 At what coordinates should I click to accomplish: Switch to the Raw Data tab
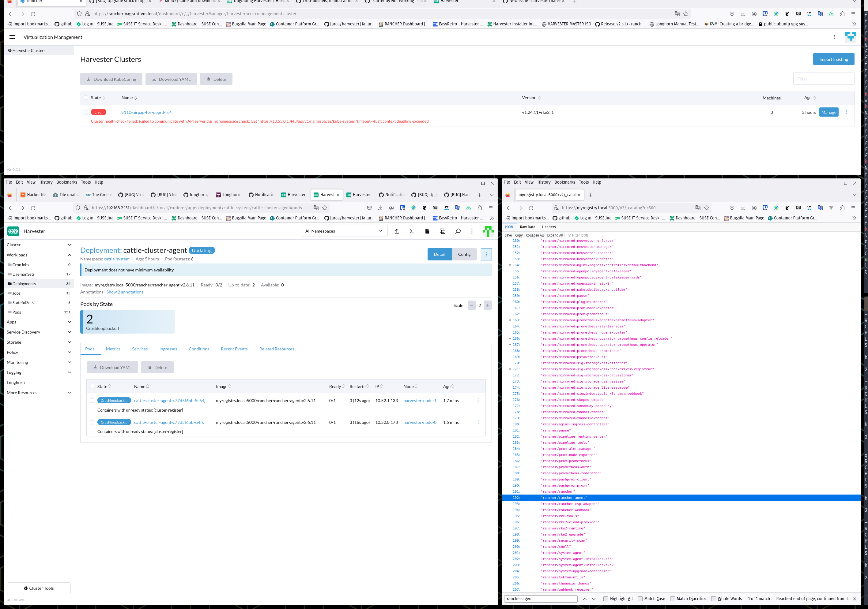(527, 227)
